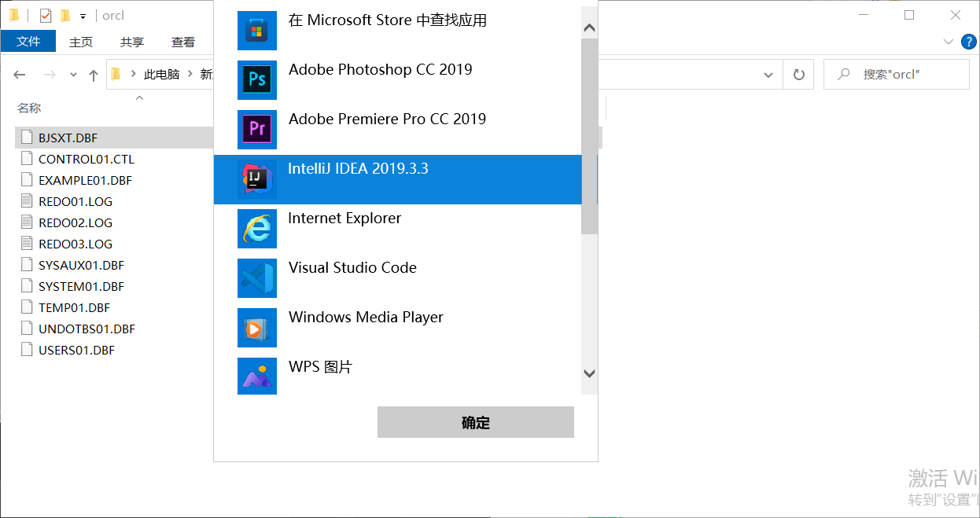Select the Visual Studio Code icon
Image resolution: width=980 pixels, height=518 pixels.
pos(257,278)
